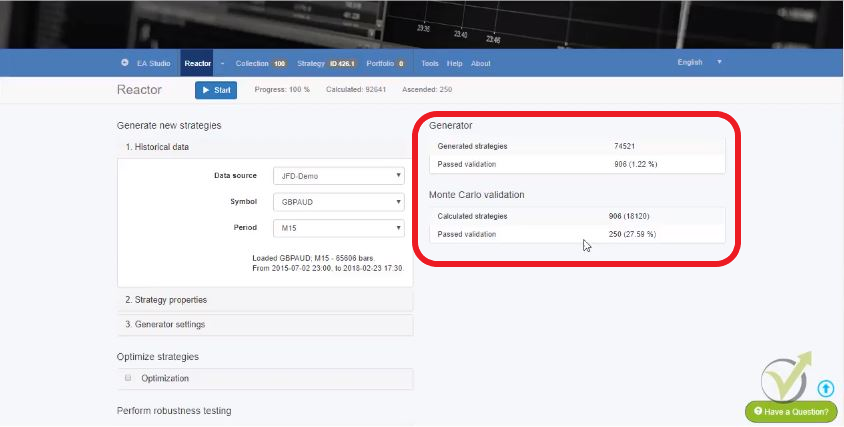Open the Collection 100 badge
This screenshot has height=427, width=844.
coord(279,63)
